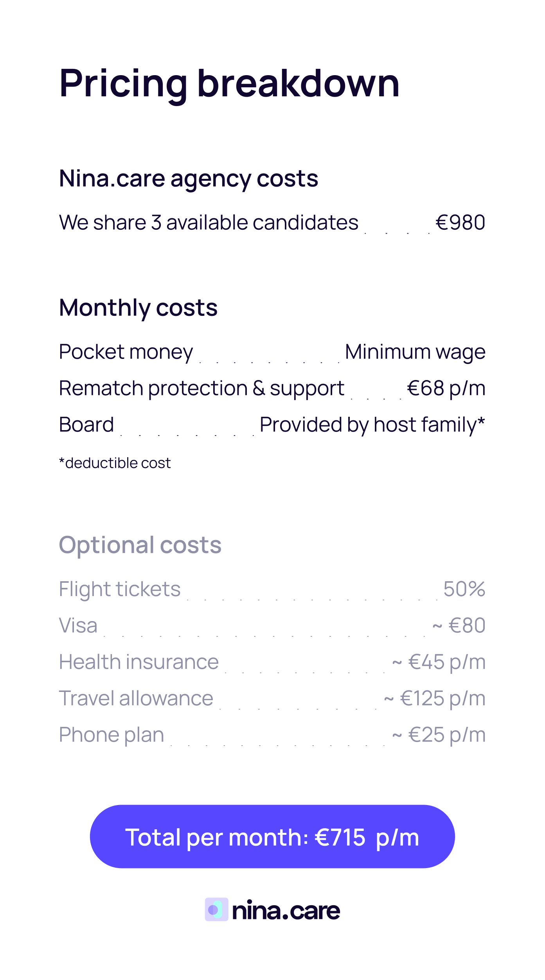Screen dimensions: 545x980
Task: Click the Rematch protection & support label
Action: coord(201,388)
